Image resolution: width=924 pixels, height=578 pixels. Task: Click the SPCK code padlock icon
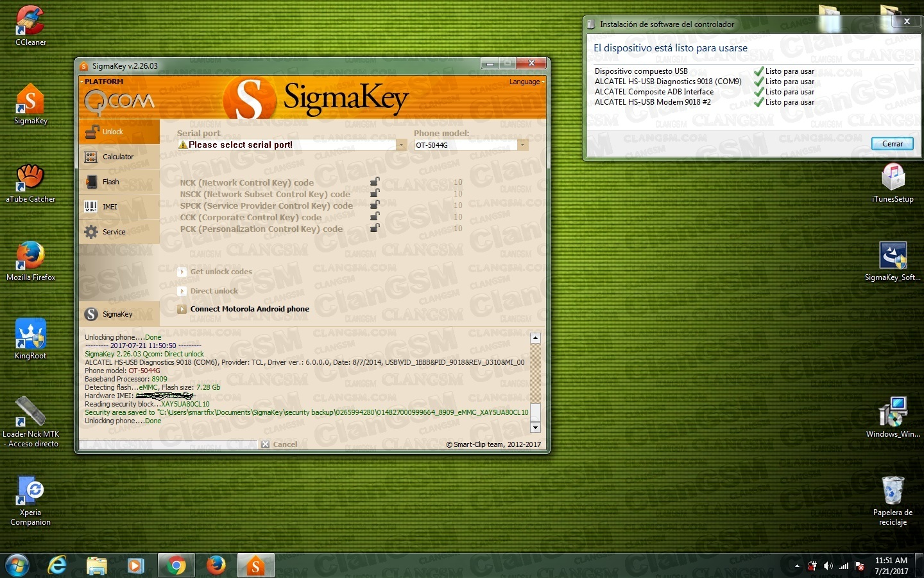click(375, 206)
